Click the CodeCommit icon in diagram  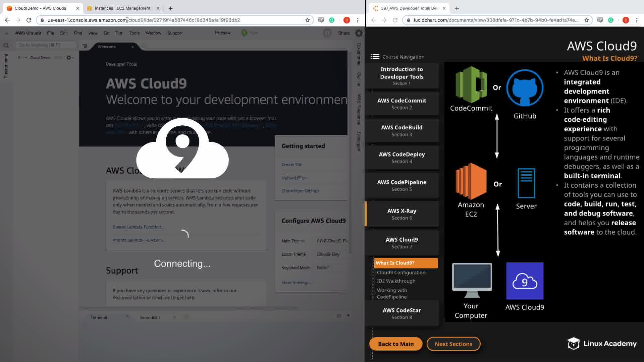(x=471, y=84)
